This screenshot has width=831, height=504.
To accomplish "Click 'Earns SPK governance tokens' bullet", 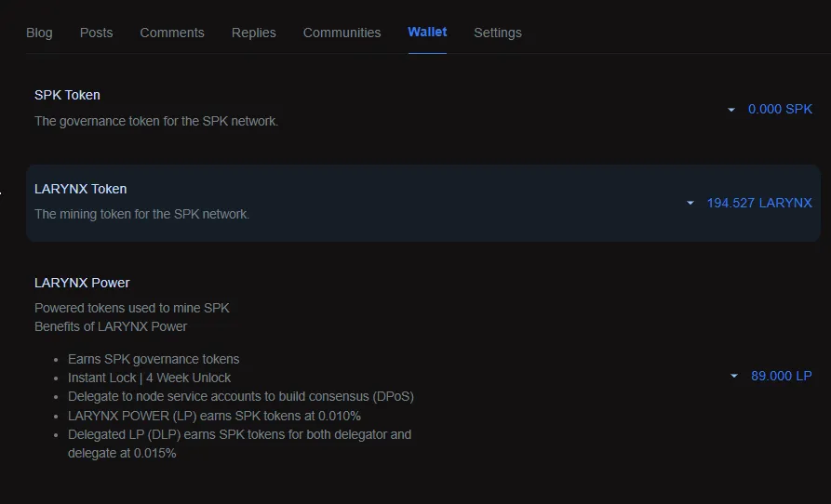I will click(x=154, y=359).
